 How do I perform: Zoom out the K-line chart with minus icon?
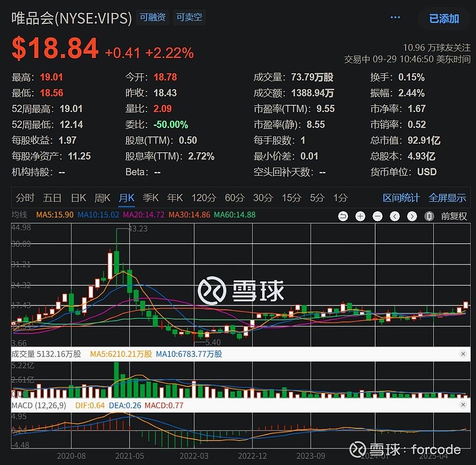[x=378, y=216]
